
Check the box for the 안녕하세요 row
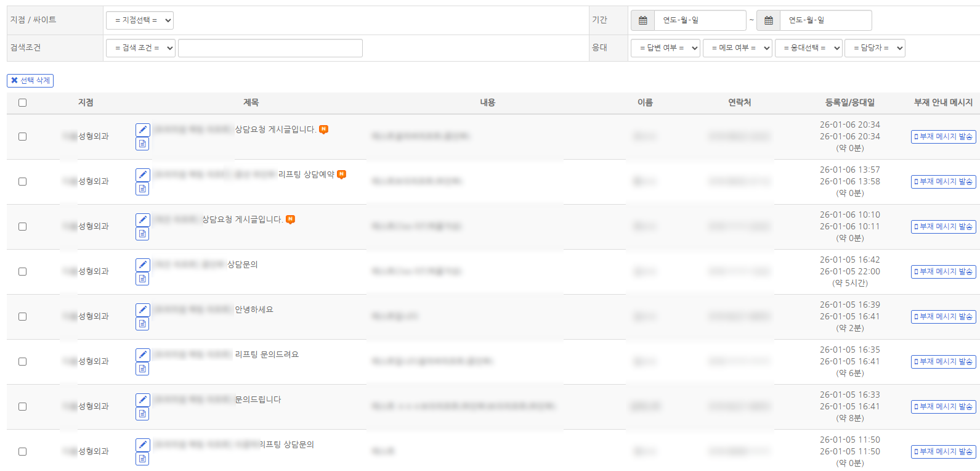pos(23,317)
